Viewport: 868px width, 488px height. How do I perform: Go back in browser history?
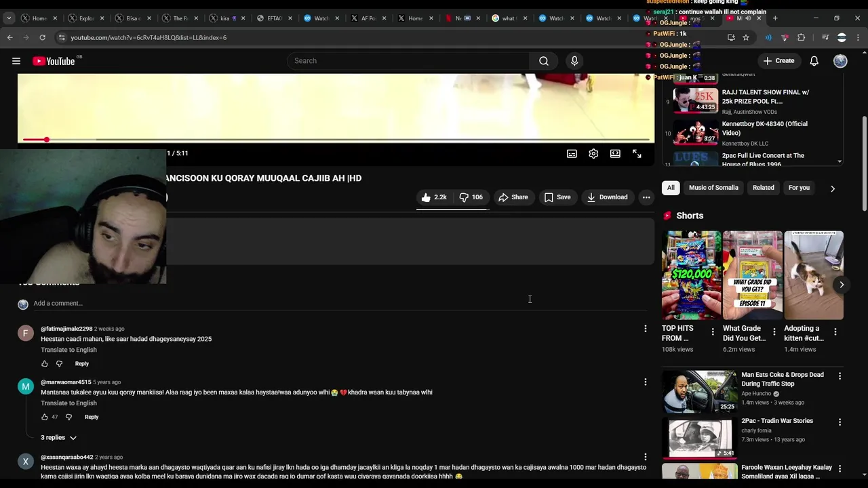coord(9,37)
